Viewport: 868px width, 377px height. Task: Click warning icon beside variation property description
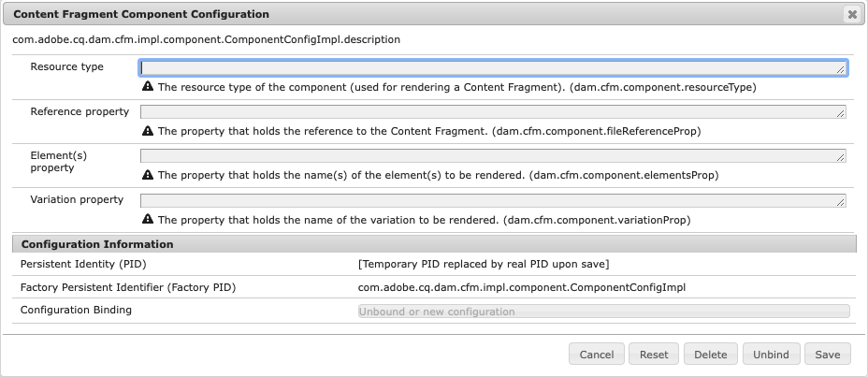click(147, 220)
